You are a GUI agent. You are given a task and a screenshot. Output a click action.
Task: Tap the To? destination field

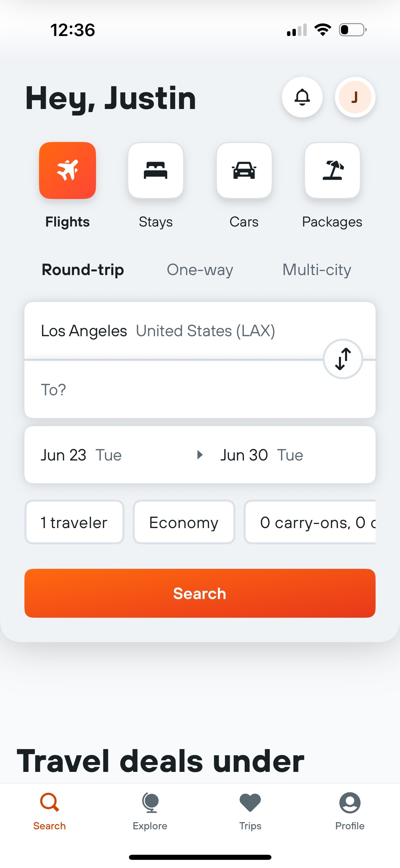(200, 390)
